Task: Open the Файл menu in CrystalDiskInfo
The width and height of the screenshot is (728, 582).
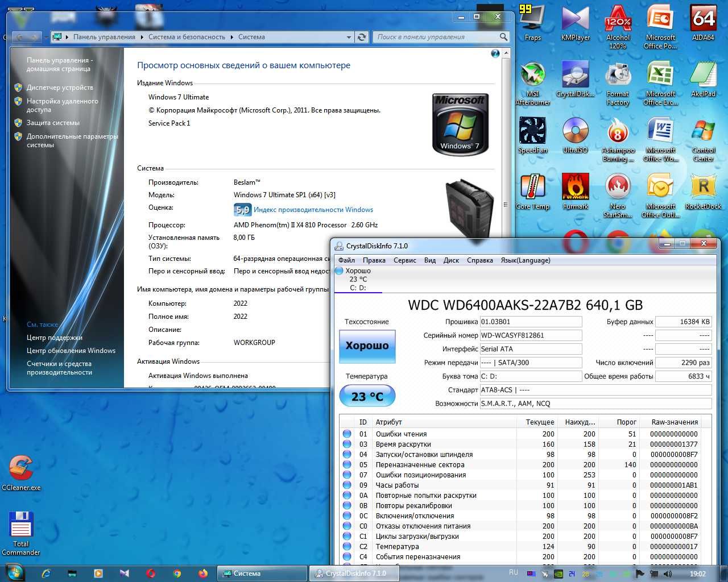Action: 346,260
